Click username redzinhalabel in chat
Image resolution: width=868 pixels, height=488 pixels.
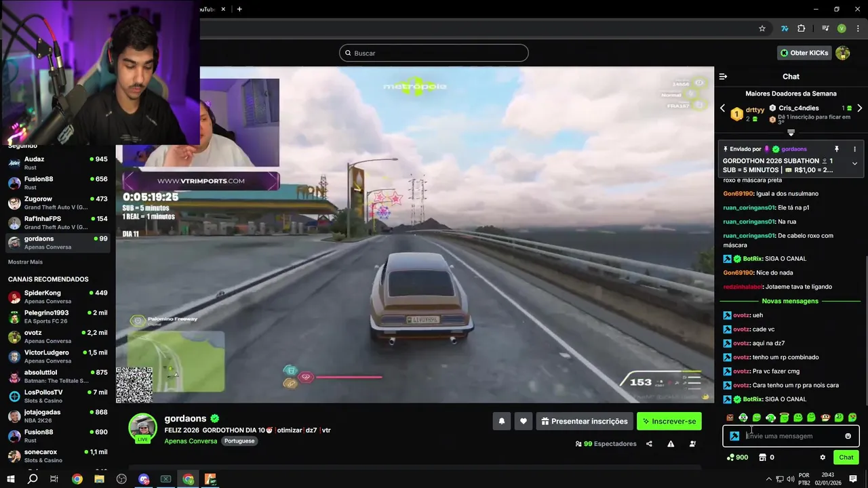(x=743, y=287)
